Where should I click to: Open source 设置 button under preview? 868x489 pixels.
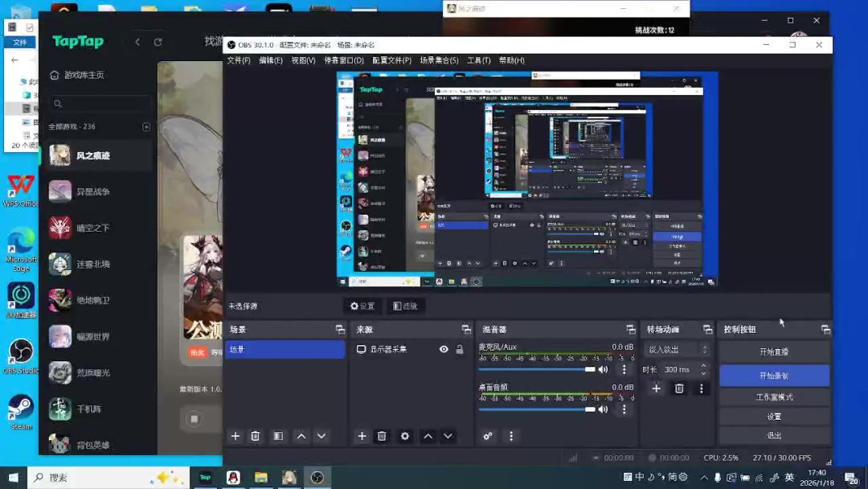(x=362, y=306)
